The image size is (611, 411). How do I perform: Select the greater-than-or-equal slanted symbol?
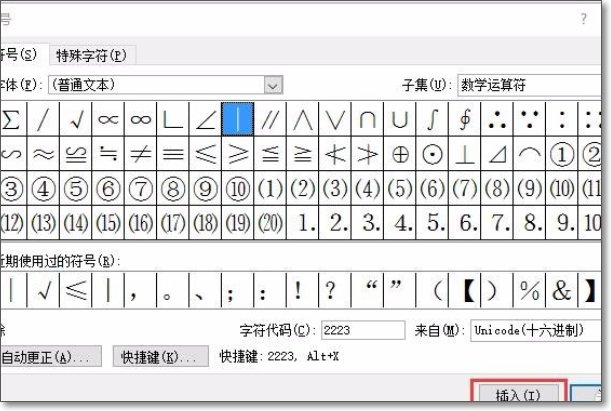(238, 153)
